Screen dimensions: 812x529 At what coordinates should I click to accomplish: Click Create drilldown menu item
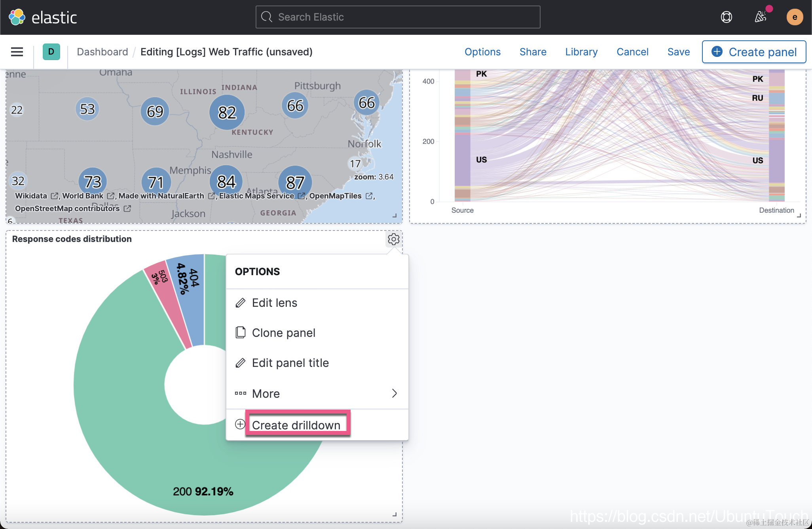296,425
